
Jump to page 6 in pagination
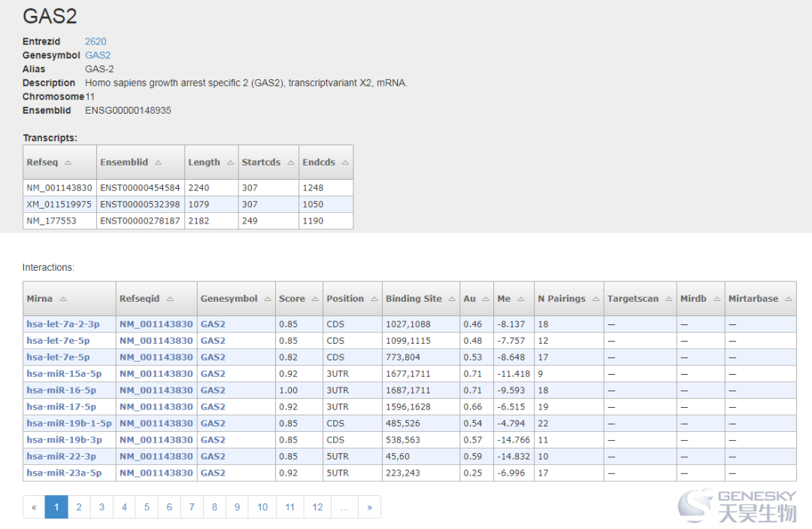coord(169,507)
